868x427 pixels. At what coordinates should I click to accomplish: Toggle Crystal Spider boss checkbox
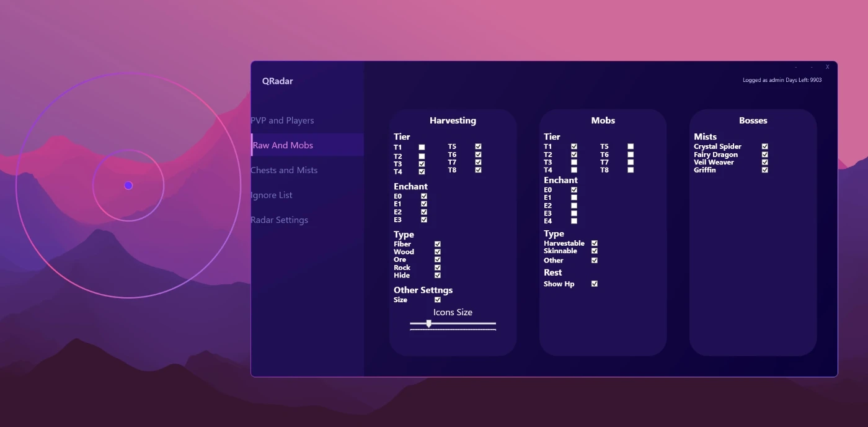tap(765, 146)
